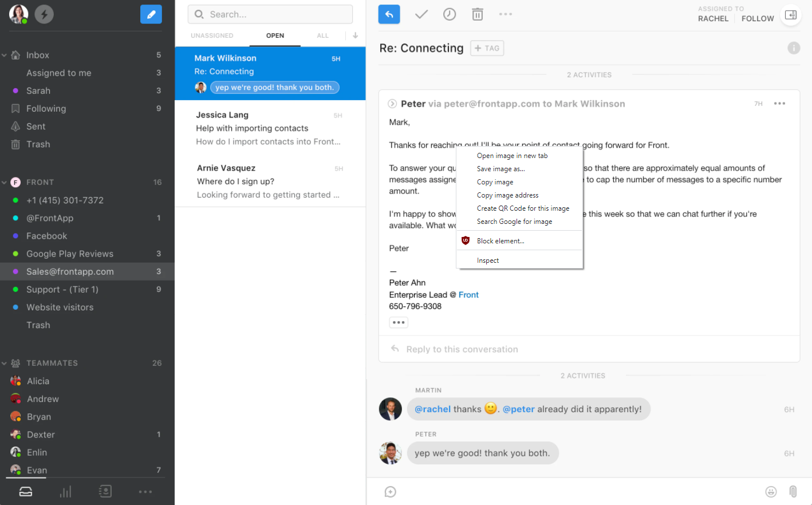Screen dimensions: 812x505
Task: Attach a file using the paperclip icon
Action: click(x=793, y=491)
